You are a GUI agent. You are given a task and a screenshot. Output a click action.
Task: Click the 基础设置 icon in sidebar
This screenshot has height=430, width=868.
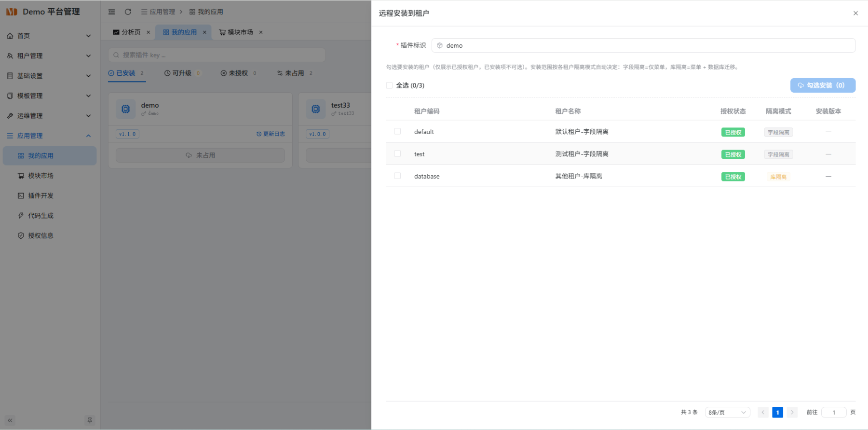pos(10,76)
